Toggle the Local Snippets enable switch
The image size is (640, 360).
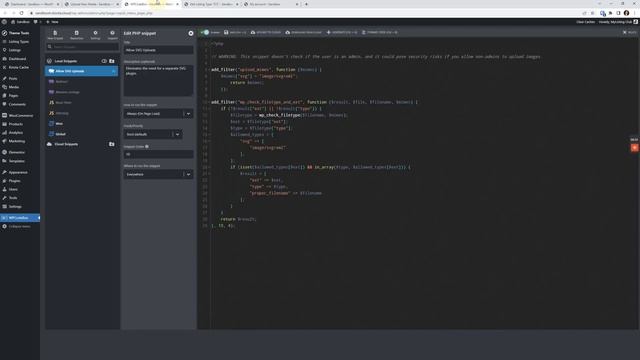click(x=104, y=61)
